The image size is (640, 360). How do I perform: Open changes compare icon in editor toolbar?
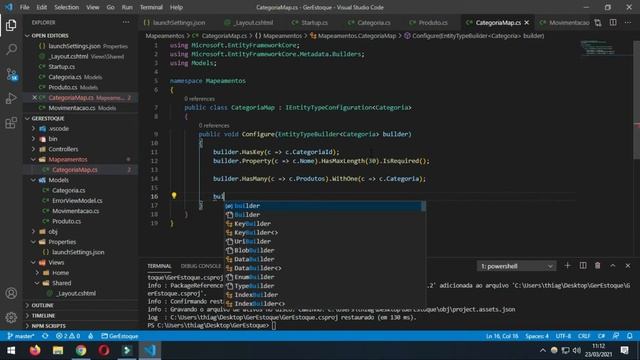[x=598, y=22]
